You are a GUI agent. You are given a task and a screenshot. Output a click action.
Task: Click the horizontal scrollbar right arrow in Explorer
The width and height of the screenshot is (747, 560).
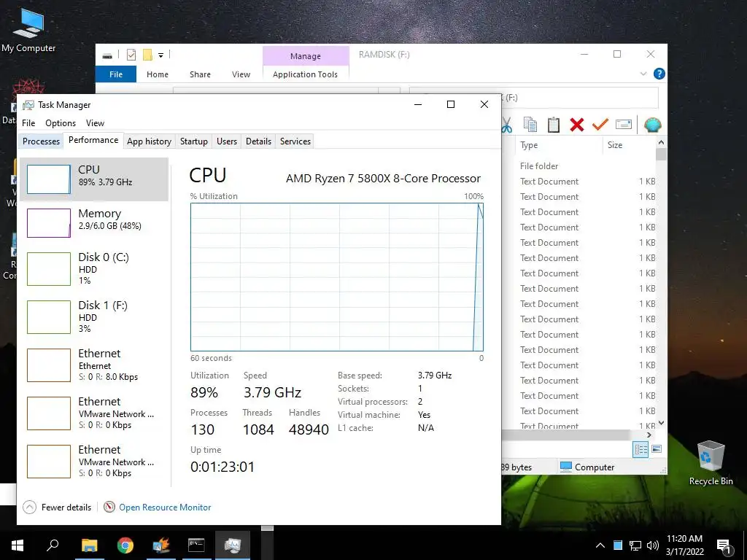tap(649, 435)
